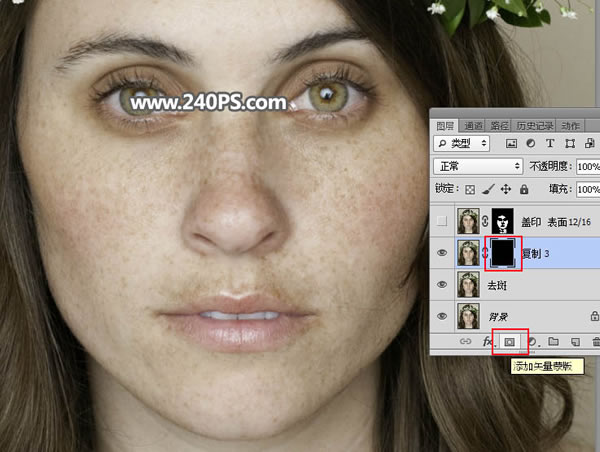Viewport: 600px width, 452px height.
Task: Click the delete layer trash icon
Action: point(596,341)
